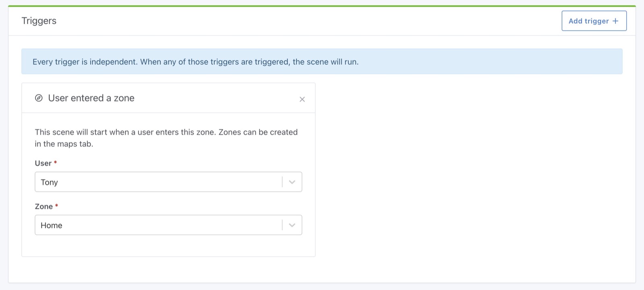Click the User field label
This screenshot has height=290, width=644.
tap(43, 163)
